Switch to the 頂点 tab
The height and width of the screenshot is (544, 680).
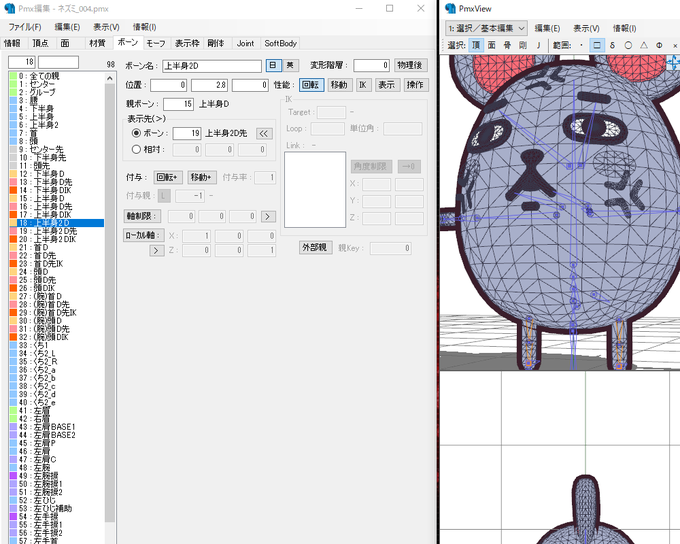[40, 43]
